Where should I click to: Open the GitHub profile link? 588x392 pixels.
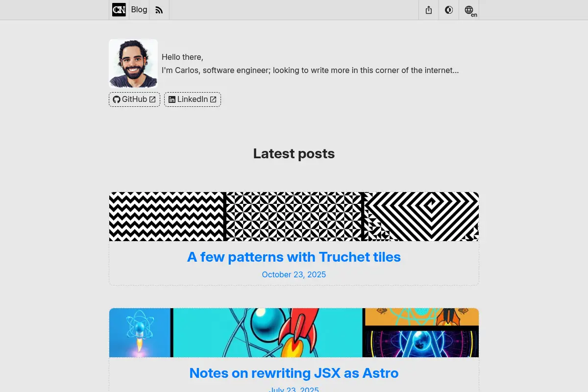click(134, 99)
